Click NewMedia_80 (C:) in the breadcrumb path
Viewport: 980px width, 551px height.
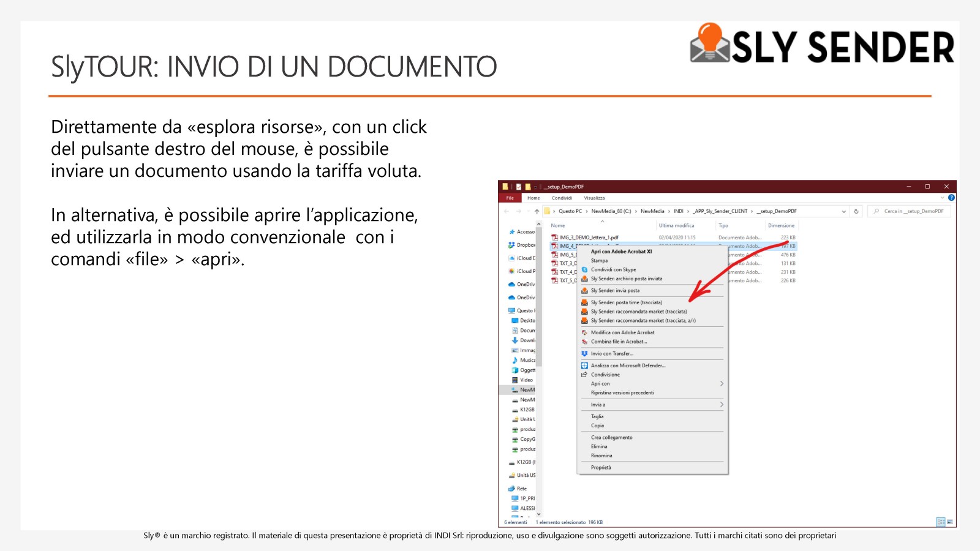[611, 211]
